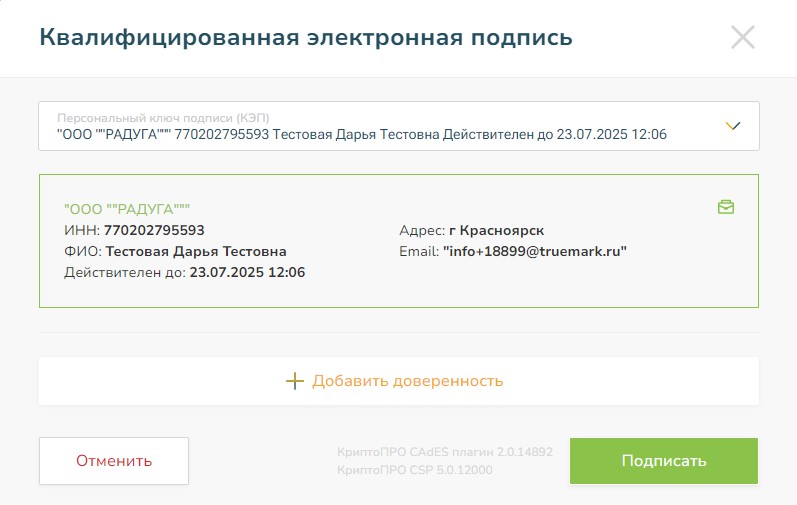The height and width of the screenshot is (505, 797).
Task: Click the certificate icon in the card
Action: (726, 207)
